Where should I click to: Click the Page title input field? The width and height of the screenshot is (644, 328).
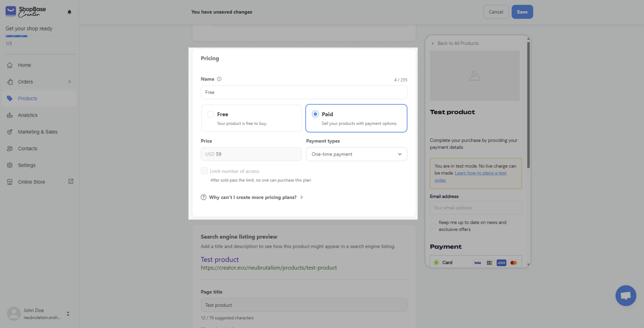304,305
